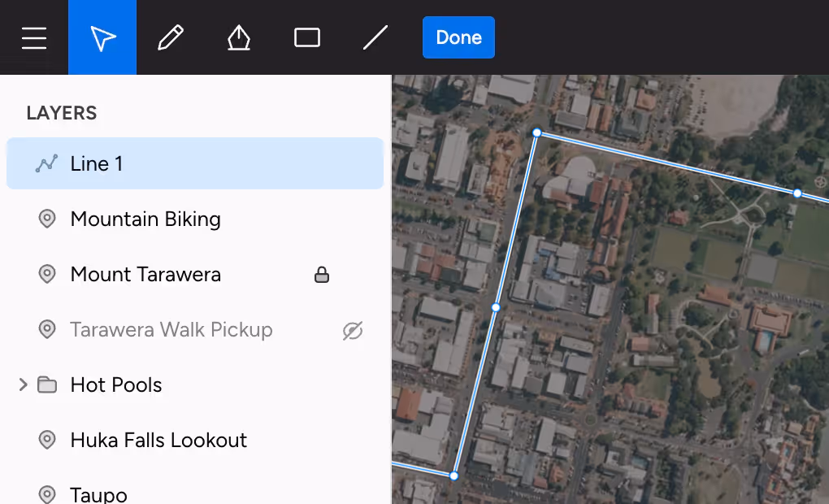Click the Mountain Biking pin icon
829x504 pixels.
pyautogui.click(x=47, y=219)
